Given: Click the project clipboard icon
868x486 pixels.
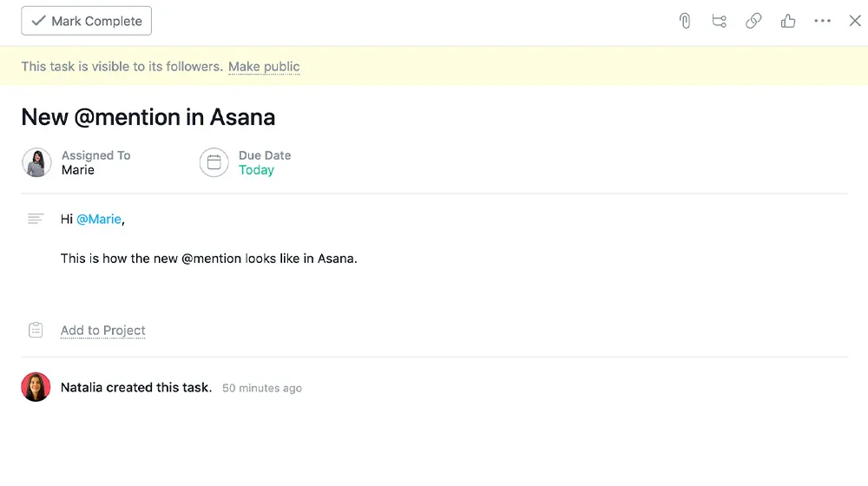Looking at the screenshot, I should pos(36,330).
